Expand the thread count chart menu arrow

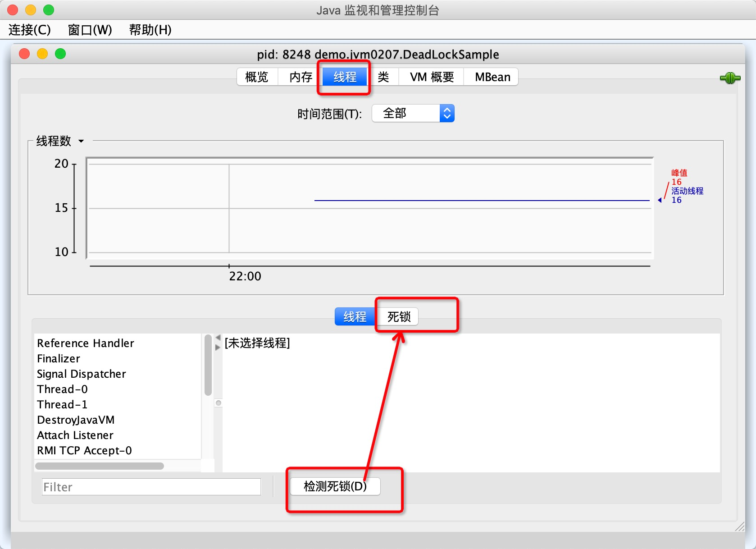pyautogui.click(x=81, y=141)
